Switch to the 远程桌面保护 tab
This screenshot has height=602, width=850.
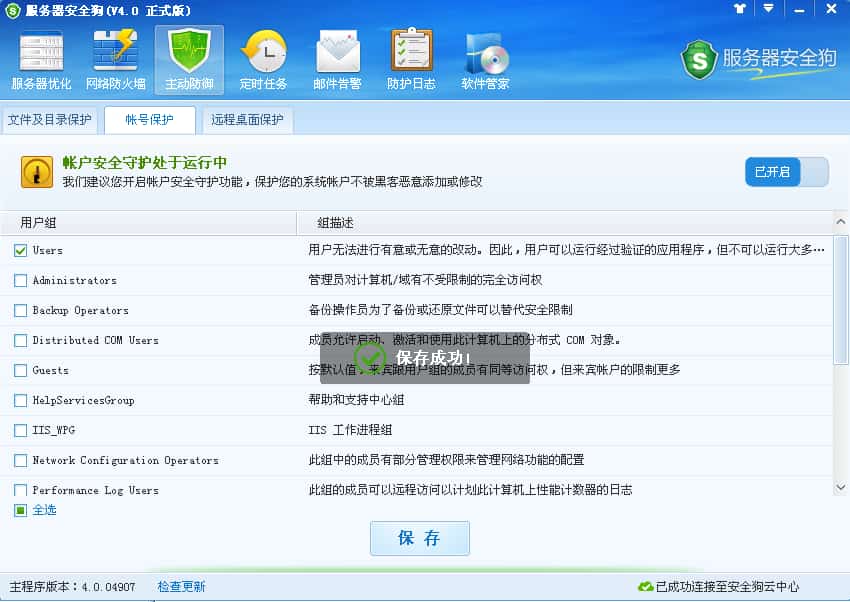click(247, 120)
